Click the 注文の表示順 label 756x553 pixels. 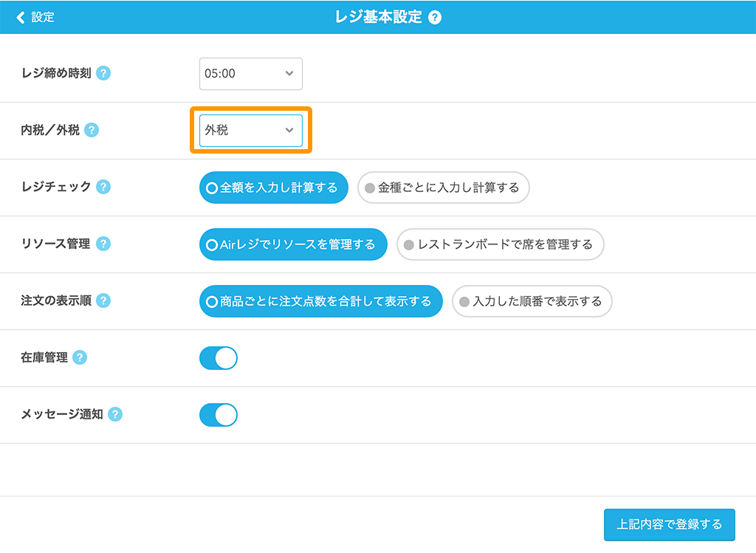pyautogui.click(x=56, y=300)
